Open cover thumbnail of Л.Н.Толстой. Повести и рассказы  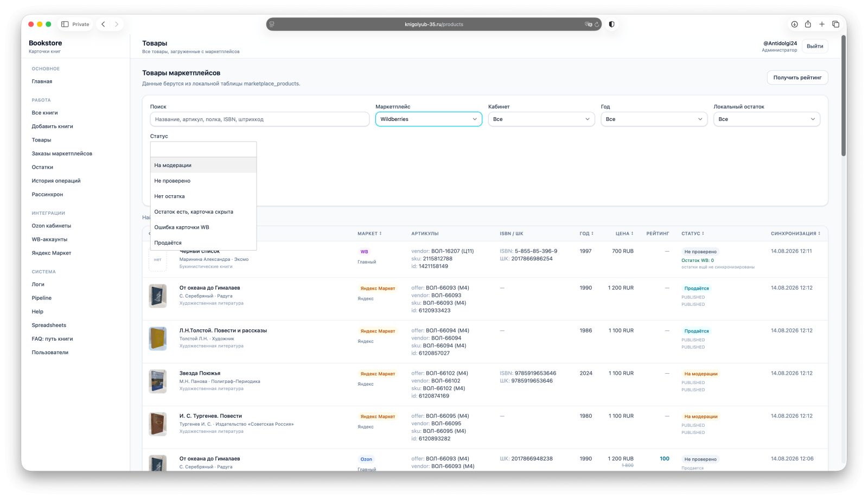(x=158, y=338)
